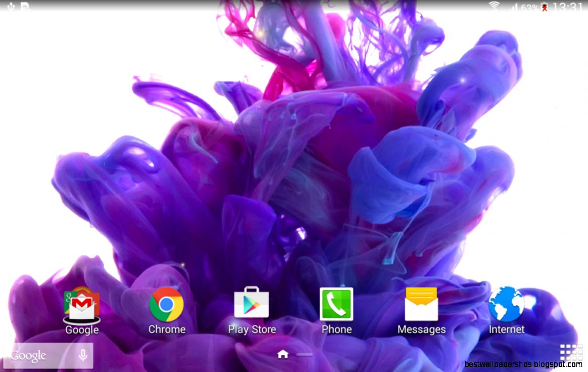588x372 pixels.
Task: Tap the download status bar icon
Action: click(24, 6)
